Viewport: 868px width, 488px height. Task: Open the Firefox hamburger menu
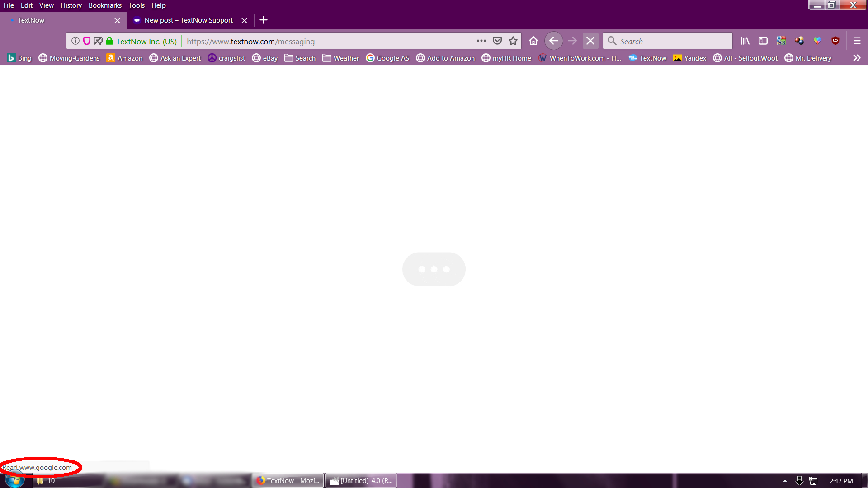tap(857, 41)
